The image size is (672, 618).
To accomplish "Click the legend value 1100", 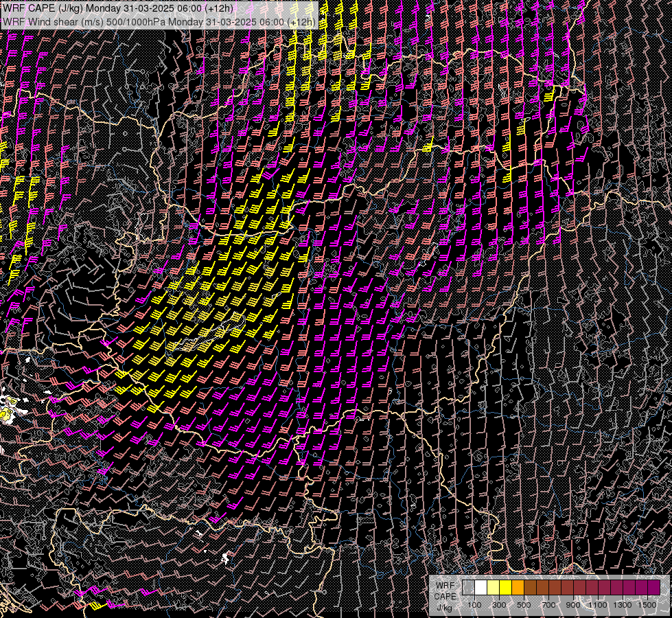I will point(597,605).
